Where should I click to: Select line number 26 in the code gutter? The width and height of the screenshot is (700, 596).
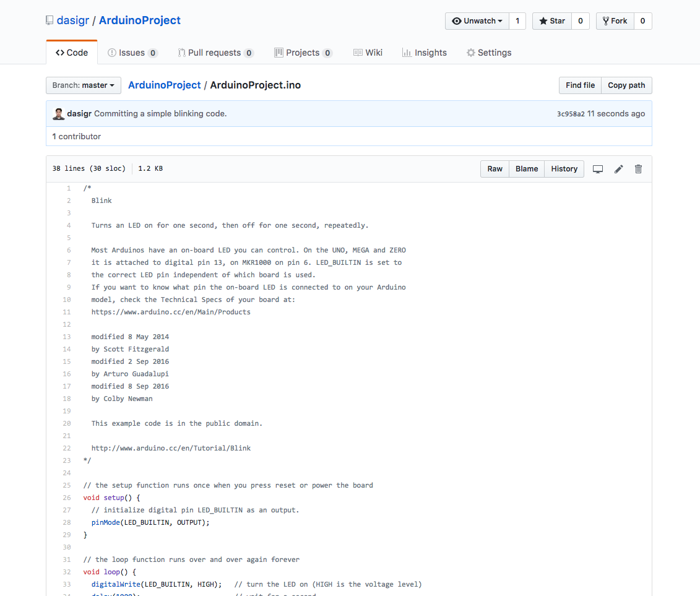[x=66, y=498]
